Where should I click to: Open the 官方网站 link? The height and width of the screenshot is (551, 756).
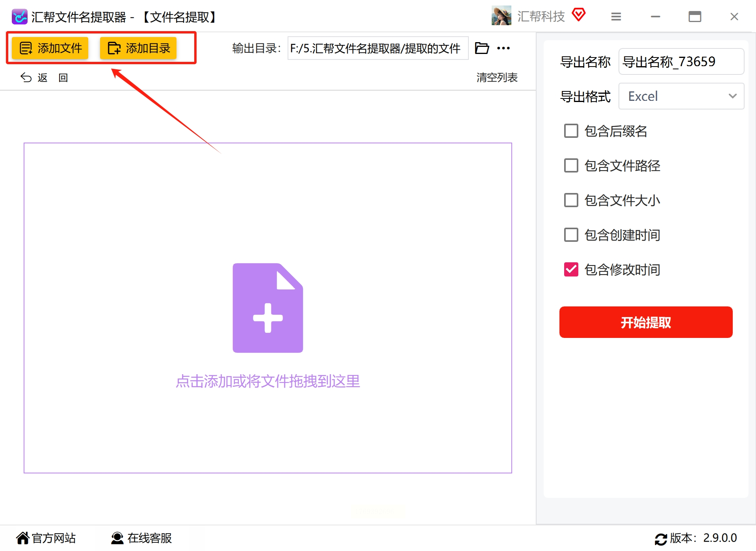pos(46,538)
